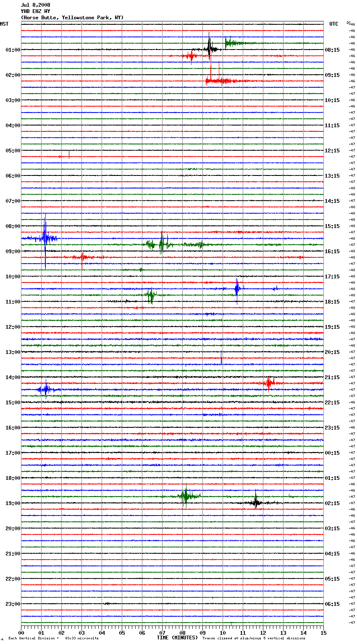Click the 16:15 UTC time label
357x644 pixels.
click(332, 251)
